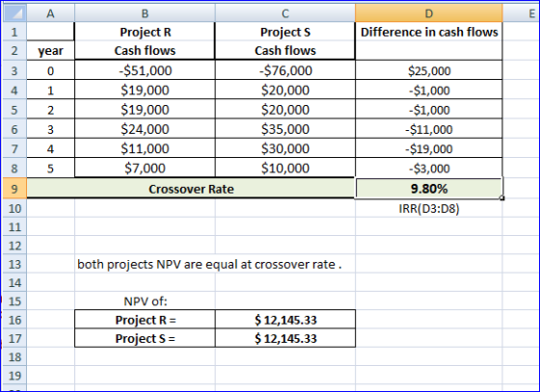Screen dimensions: 540x392
Task: Select Project R NPV $ 12,145.33 cell
Action: coord(285,320)
